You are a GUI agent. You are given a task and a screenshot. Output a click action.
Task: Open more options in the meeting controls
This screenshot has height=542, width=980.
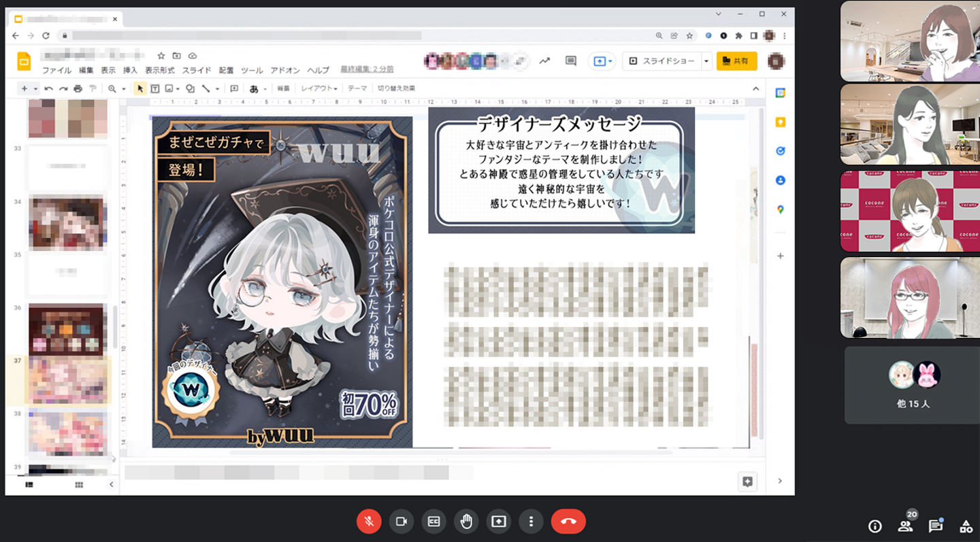(531, 521)
